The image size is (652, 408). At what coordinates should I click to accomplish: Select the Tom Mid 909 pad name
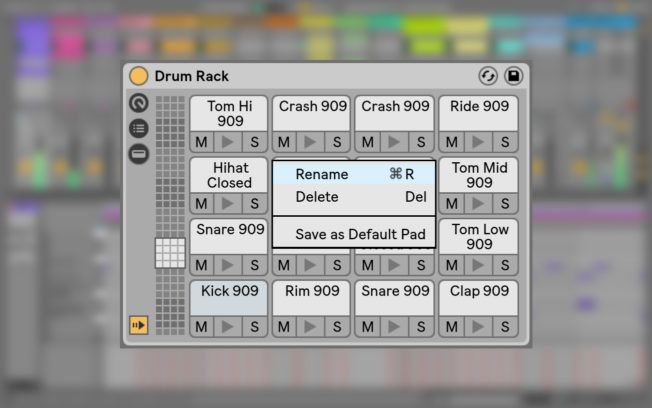click(479, 175)
